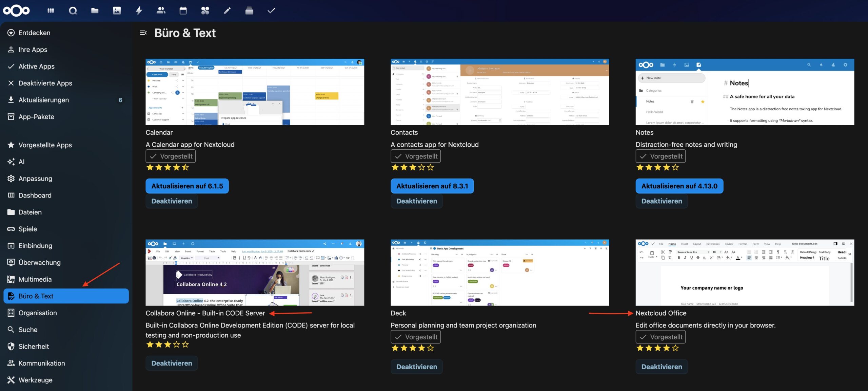Viewport: 868px width, 391px height.
Task: Open Notes via the pencil icon
Action: (x=227, y=11)
